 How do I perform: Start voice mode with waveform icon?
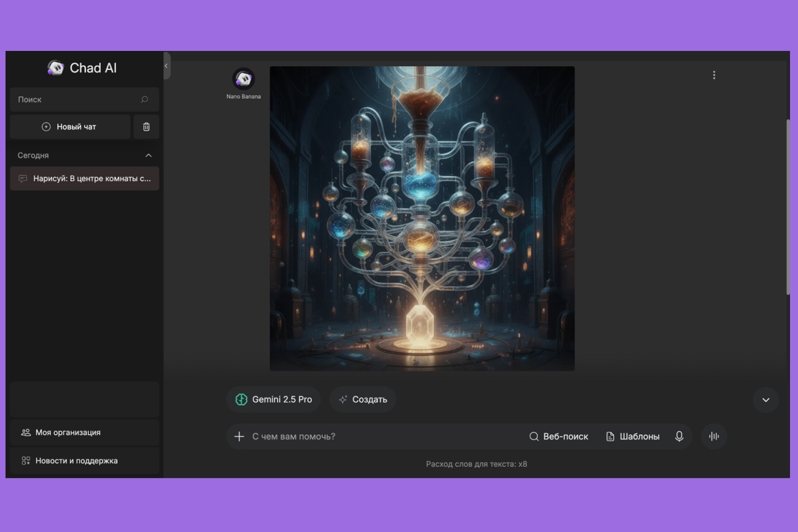click(714, 436)
